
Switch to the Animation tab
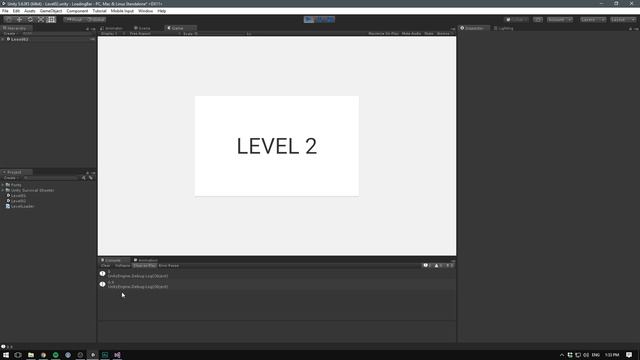[x=146, y=260]
